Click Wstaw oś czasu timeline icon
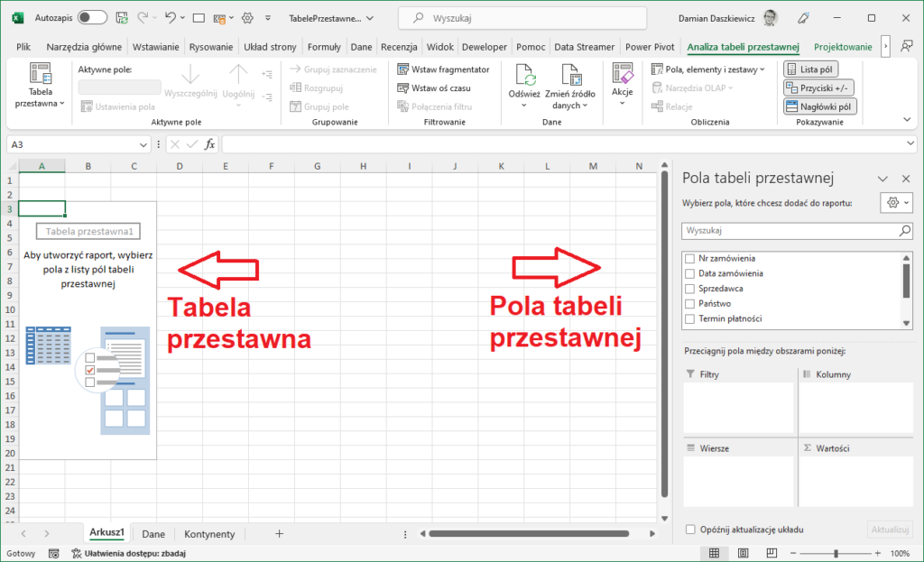The width and height of the screenshot is (924, 562). coord(404,88)
